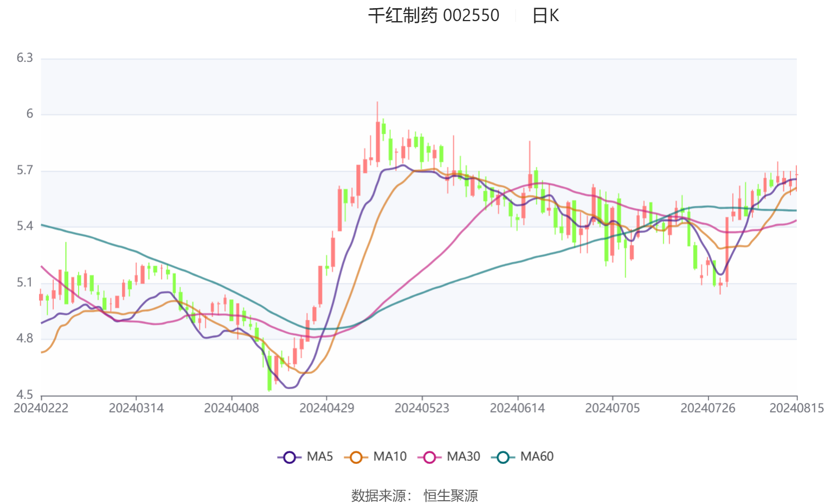Click the y-axis value 4.5
This screenshot has width=830, height=504.
(x=25, y=395)
